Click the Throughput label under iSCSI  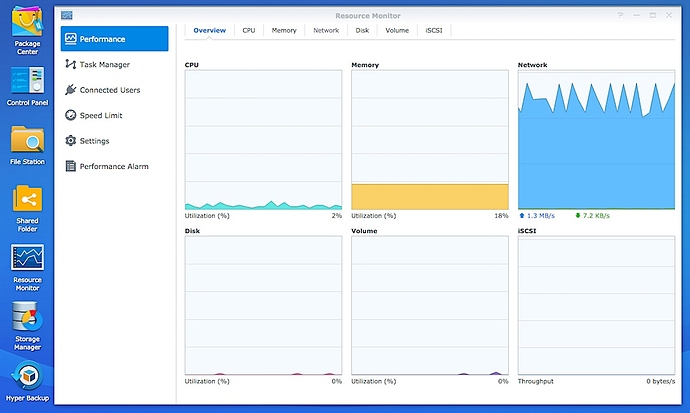(x=536, y=381)
